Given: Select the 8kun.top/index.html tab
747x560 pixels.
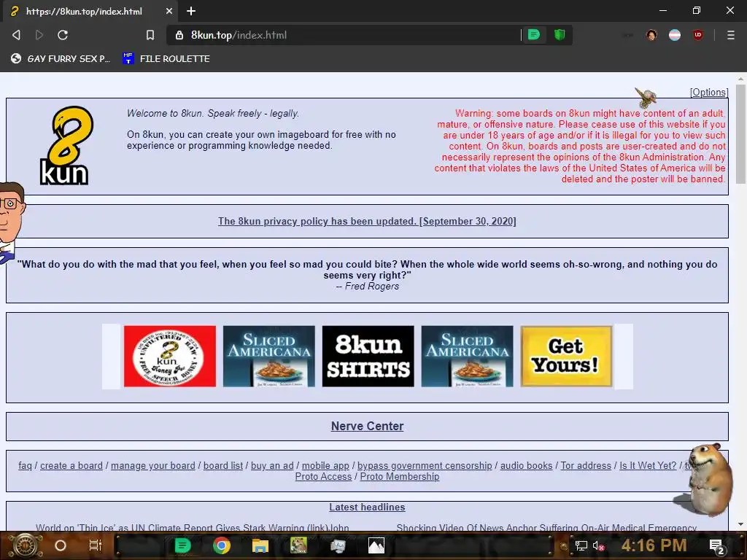Looking at the screenshot, I should [91, 11].
